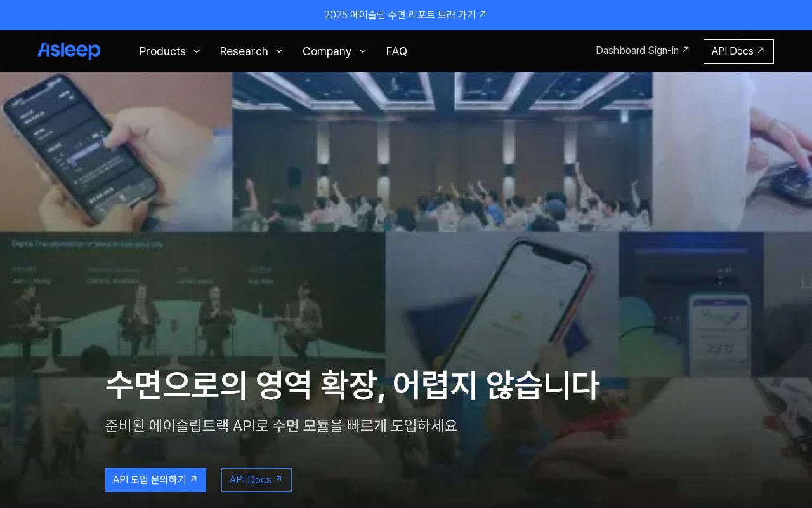Image resolution: width=812 pixels, height=508 pixels.
Task: Click the arrow icon next to Dashboard Sign-in
Action: coord(686,50)
